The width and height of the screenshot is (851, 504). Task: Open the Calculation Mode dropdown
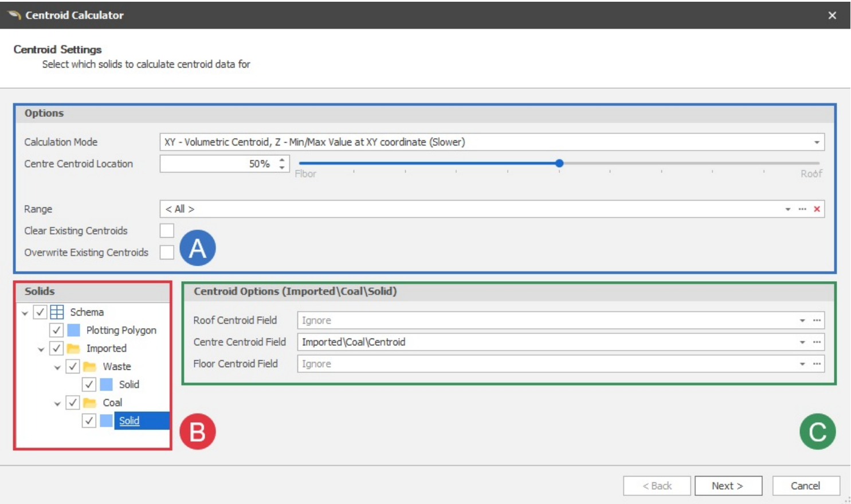pyautogui.click(x=817, y=142)
